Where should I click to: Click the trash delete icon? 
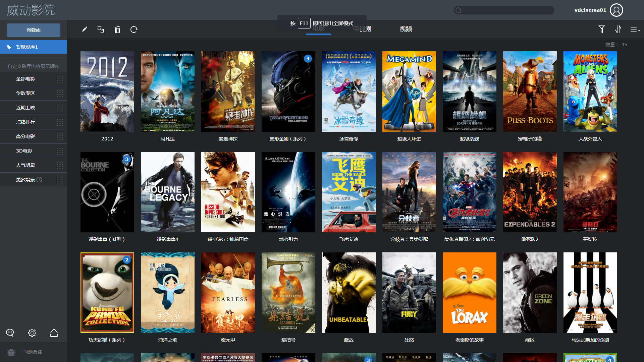[117, 29]
